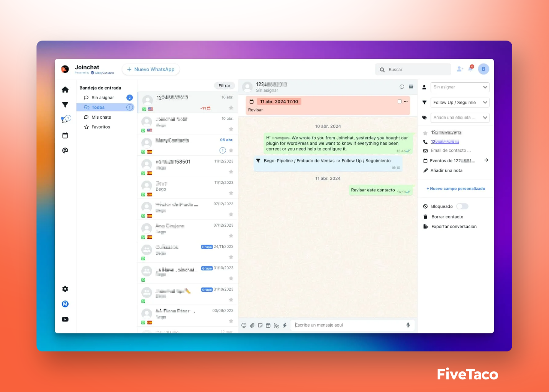This screenshot has width=549, height=392.
Task: Open the Follow Up / Seguimie funnel dropdown
Action: point(460,103)
